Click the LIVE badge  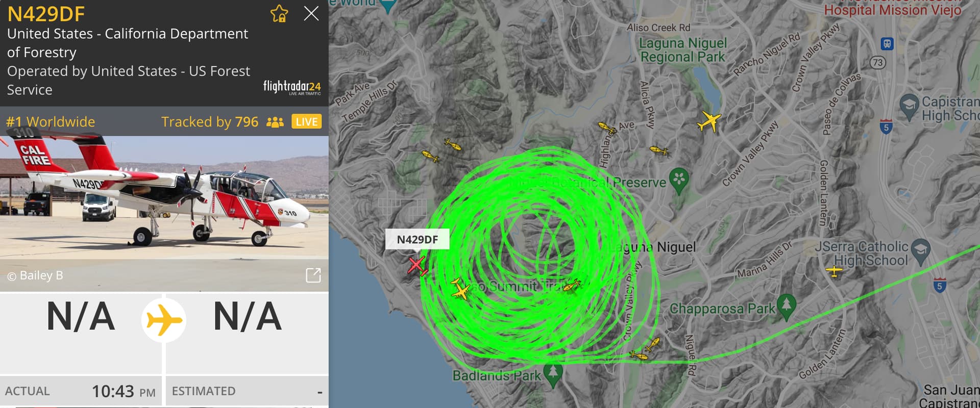tap(306, 122)
